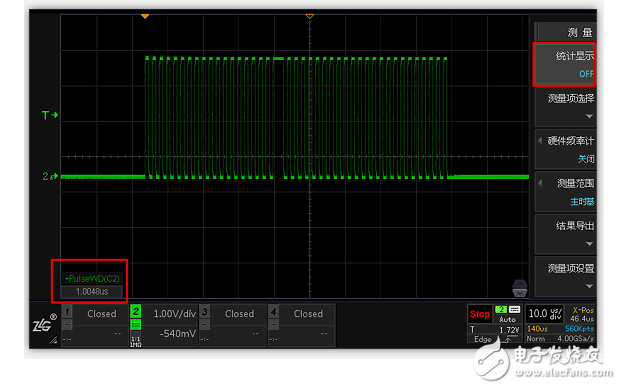Click the channel 2 coupling icon
621x389 pixels.
[135, 326]
